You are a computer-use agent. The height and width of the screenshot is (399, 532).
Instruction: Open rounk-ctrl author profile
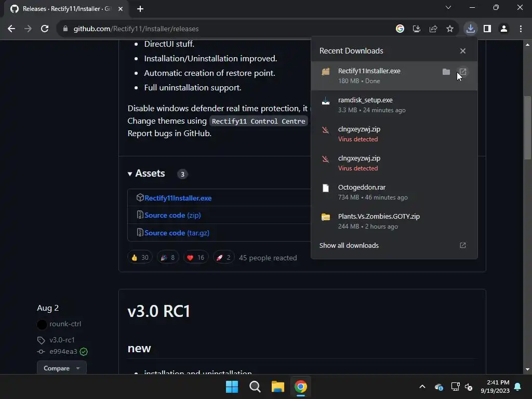point(65,324)
